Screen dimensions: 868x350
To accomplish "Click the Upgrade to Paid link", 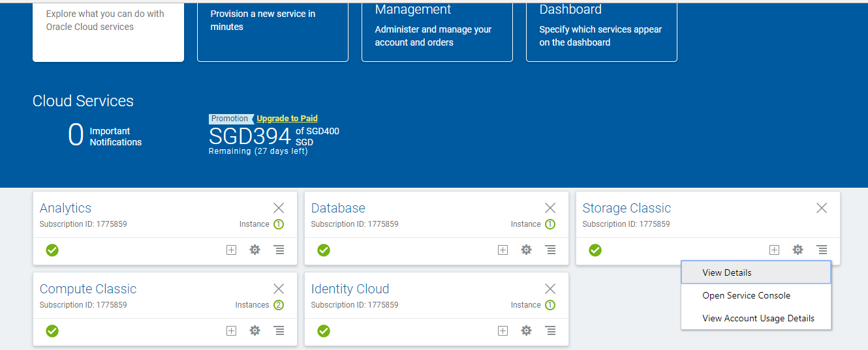I will [x=287, y=119].
